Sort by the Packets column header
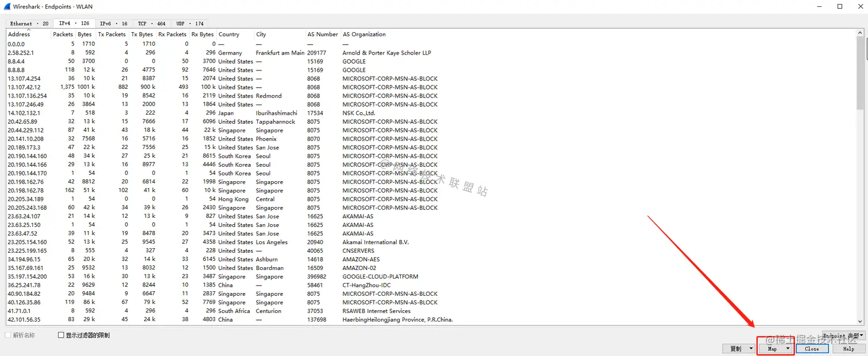Image resolution: width=868 pixels, height=356 pixels. click(63, 34)
